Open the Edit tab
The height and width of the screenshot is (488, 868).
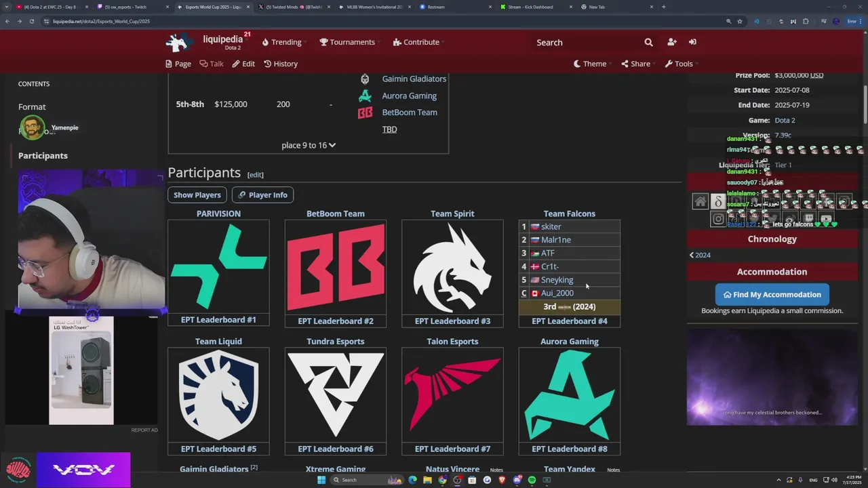pos(243,64)
